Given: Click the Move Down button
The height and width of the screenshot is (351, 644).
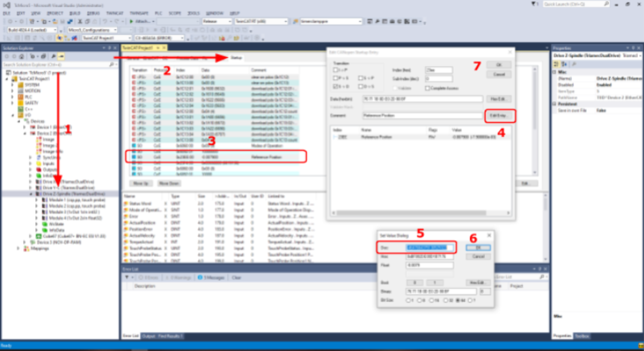Looking at the screenshot, I should click(x=169, y=183).
